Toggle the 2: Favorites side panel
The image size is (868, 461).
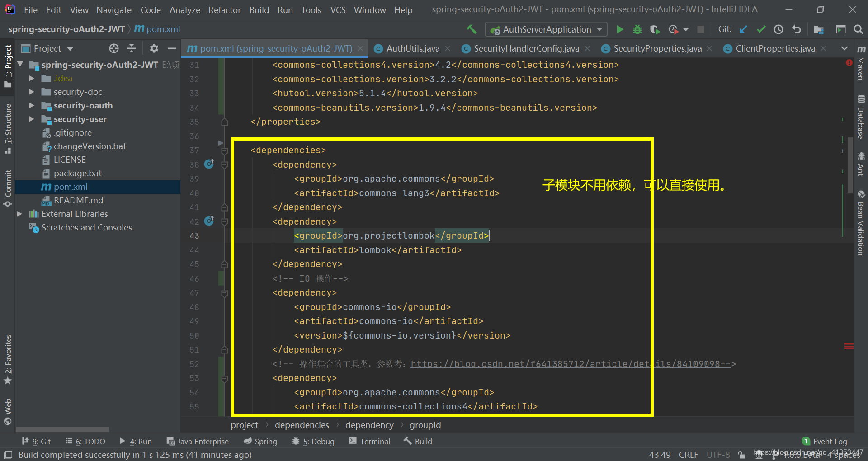click(x=8, y=360)
